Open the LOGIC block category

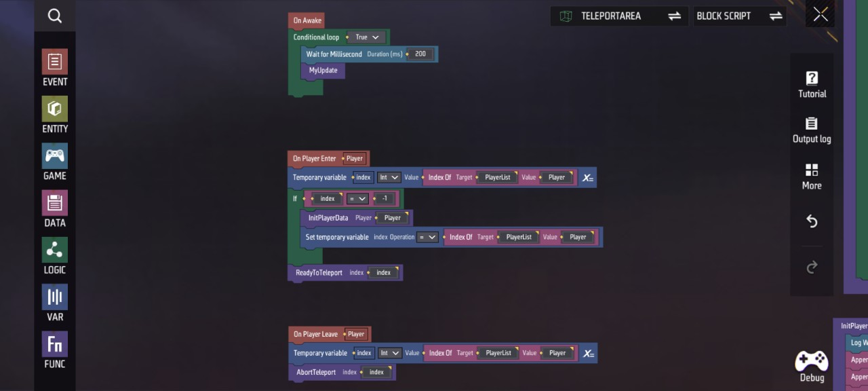coord(55,256)
